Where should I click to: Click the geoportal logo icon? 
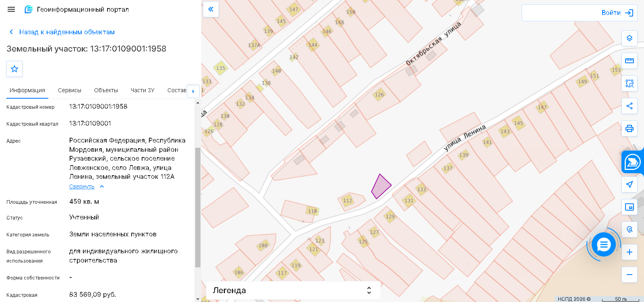click(x=29, y=9)
